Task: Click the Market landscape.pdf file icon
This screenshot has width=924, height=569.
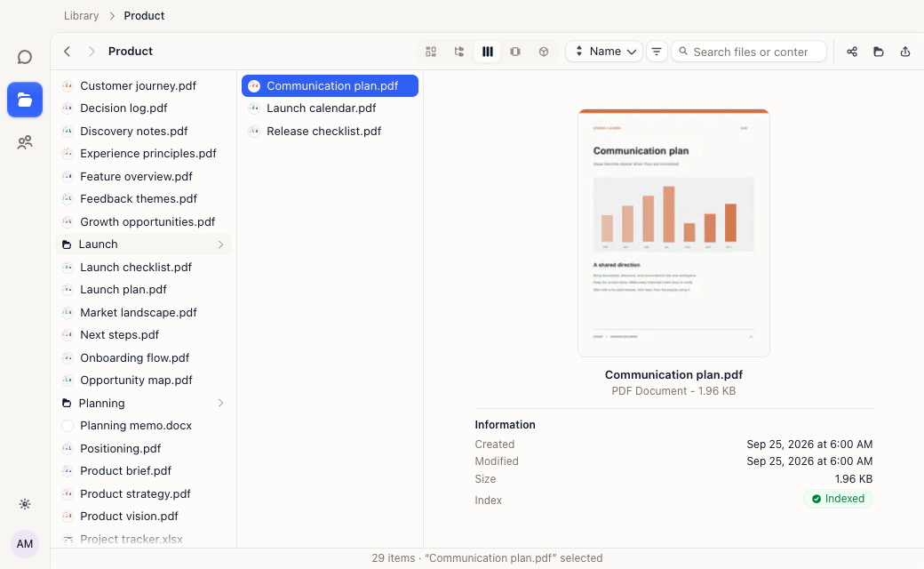Action: tap(68, 313)
